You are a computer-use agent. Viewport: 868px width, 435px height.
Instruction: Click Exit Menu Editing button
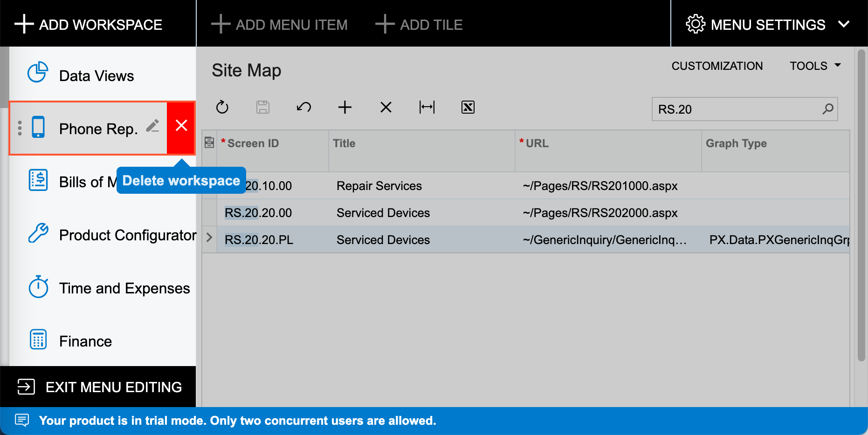click(99, 387)
